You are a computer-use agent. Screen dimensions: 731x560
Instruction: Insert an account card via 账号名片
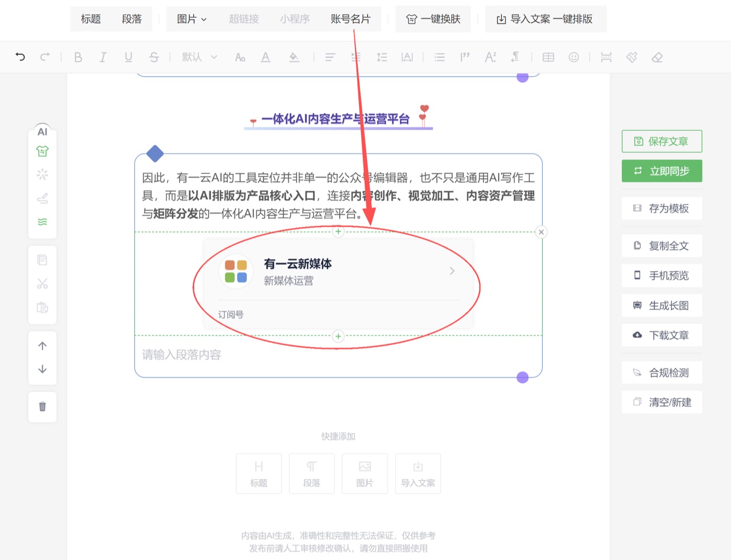pos(350,19)
